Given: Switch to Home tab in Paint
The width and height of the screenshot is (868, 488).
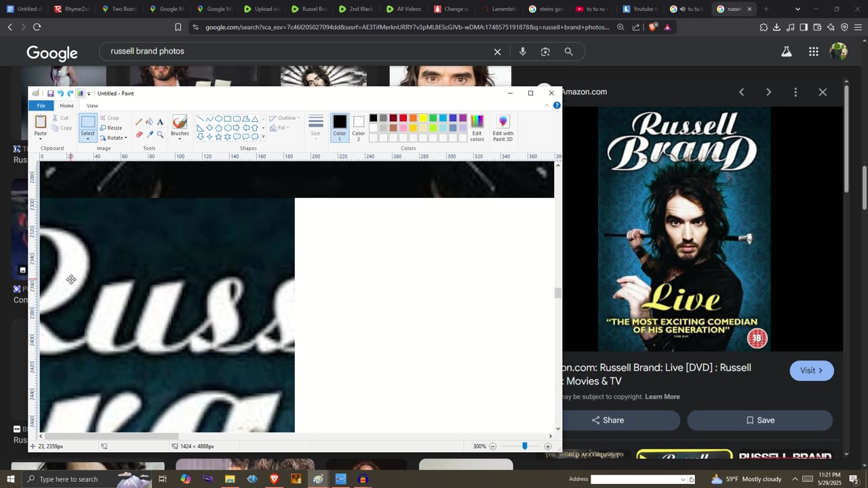Looking at the screenshot, I should 66,106.
